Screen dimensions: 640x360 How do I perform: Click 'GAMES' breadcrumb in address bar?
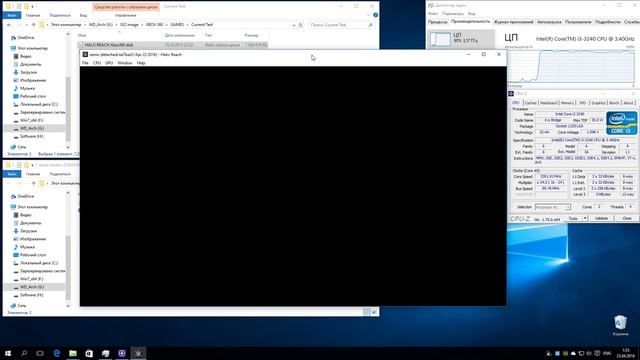(x=177, y=25)
